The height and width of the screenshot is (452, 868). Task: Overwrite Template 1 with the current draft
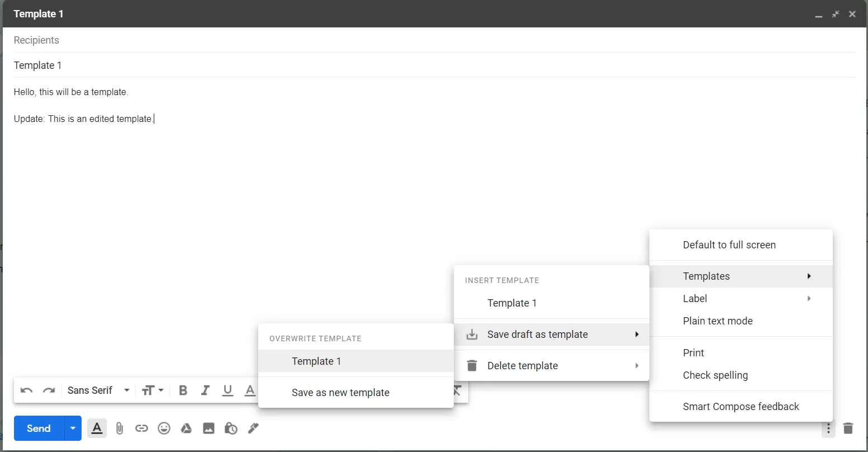(x=316, y=361)
